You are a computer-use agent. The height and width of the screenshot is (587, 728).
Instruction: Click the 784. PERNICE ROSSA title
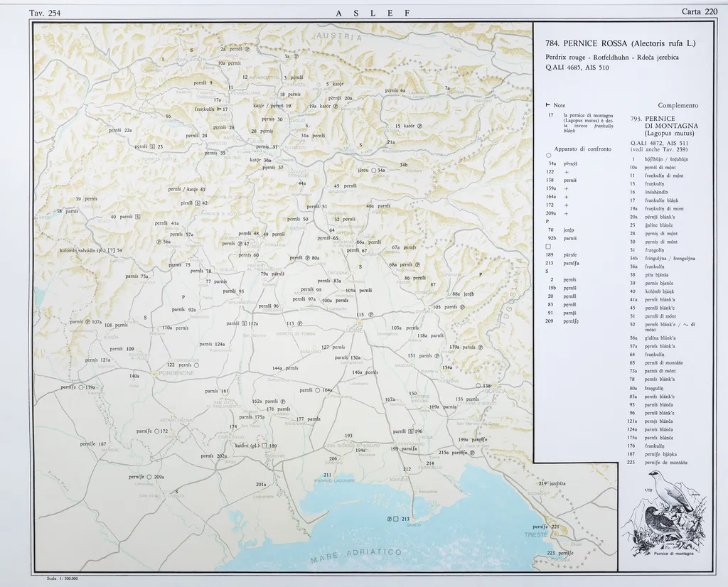coord(620,43)
